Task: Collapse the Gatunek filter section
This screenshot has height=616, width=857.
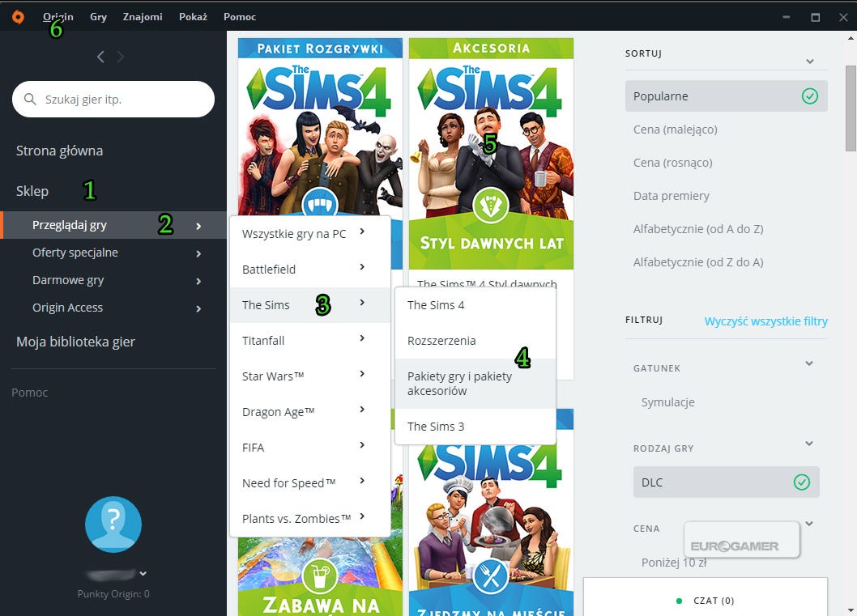Action: click(x=809, y=363)
